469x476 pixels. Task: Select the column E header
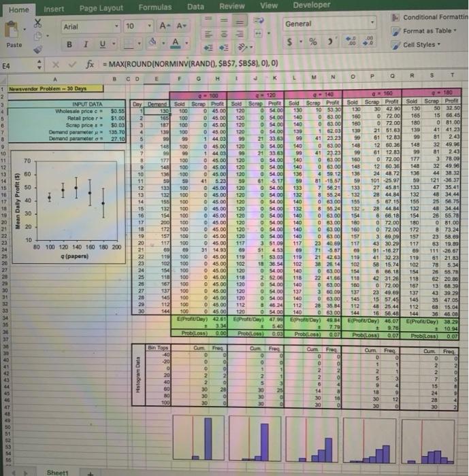tap(157, 80)
